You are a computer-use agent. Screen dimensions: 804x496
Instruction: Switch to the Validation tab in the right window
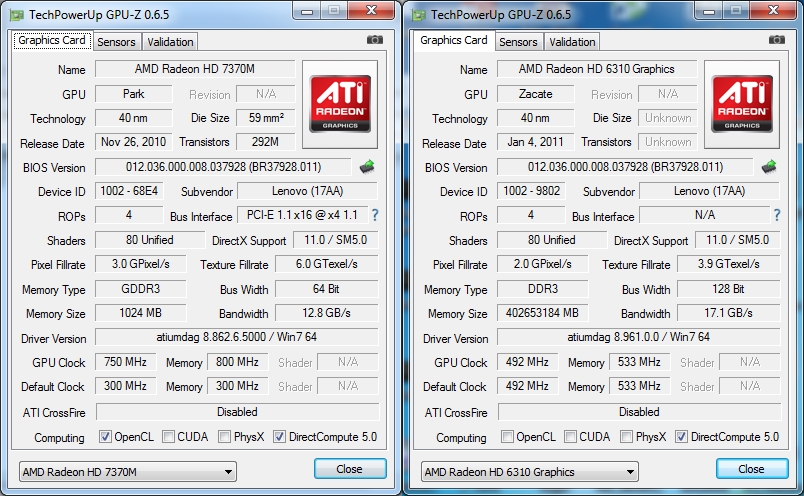[x=572, y=42]
